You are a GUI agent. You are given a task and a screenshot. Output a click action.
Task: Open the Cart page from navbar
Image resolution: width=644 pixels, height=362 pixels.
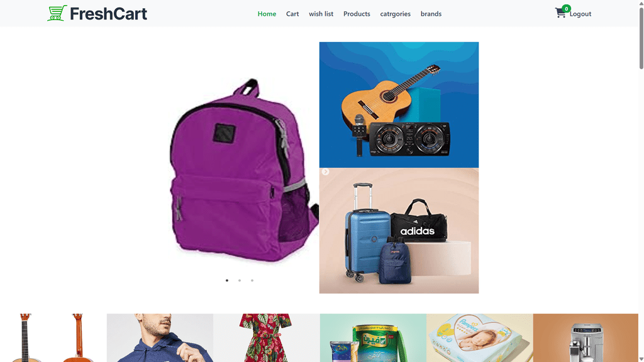[292, 14]
